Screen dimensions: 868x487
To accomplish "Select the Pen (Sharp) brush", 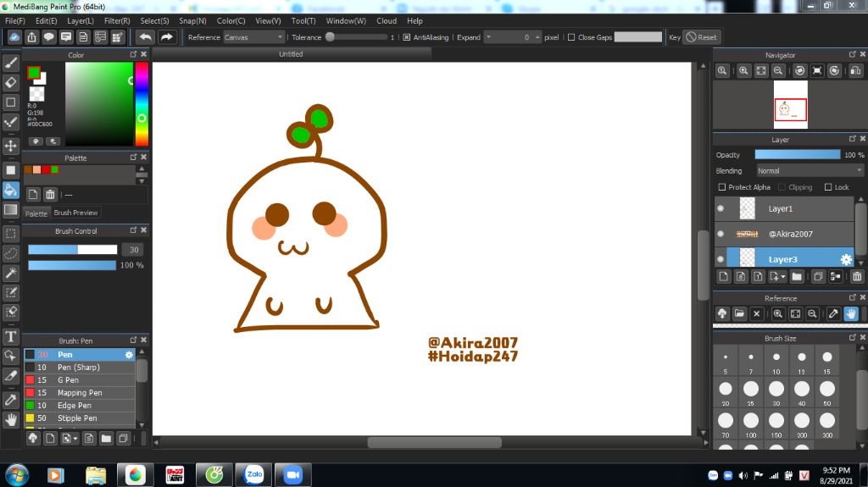I will coord(80,368).
